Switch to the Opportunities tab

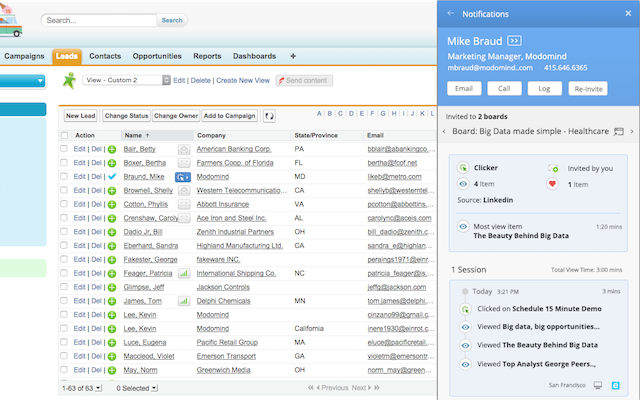click(x=156, y=56)
